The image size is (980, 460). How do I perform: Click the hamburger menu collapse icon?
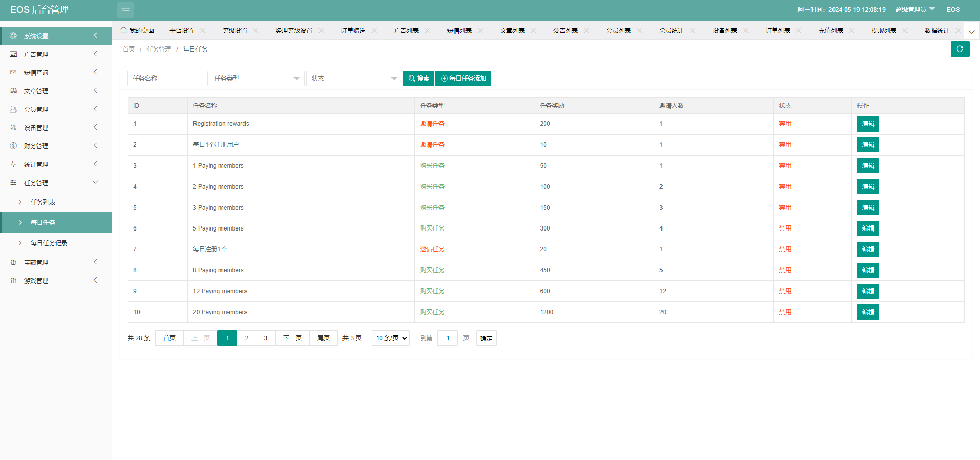pyautogui.click(x=126, y=10)
